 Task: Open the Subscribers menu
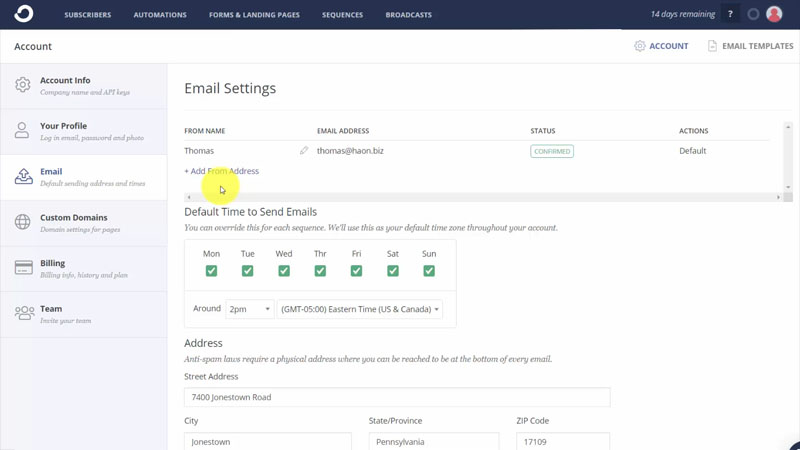tap(88, 15)
